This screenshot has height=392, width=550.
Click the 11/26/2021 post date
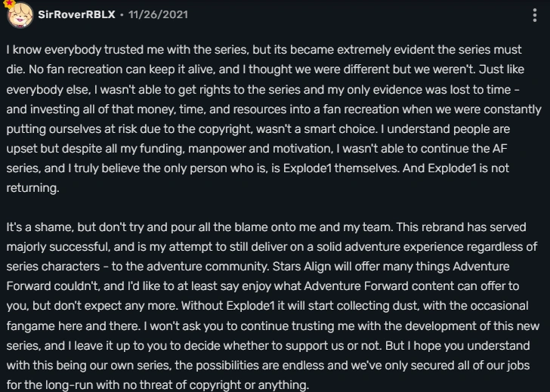tap(159, 14)
